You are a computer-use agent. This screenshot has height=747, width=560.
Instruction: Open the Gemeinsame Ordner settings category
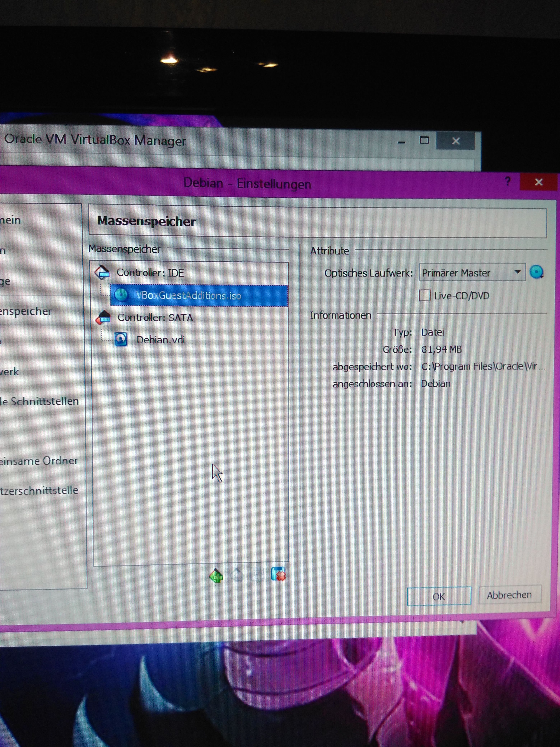(x=39, y=461)
